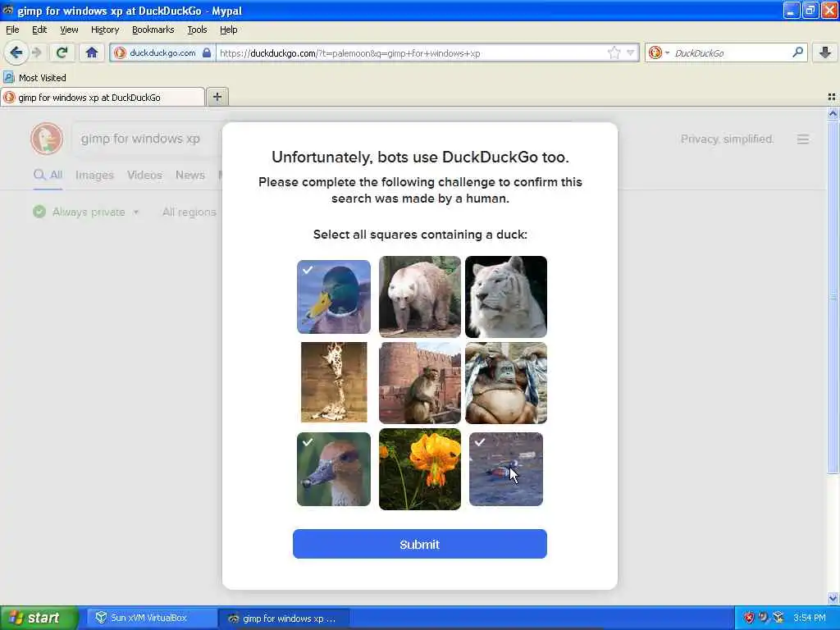Click the page search box with gimp query
The width and height of the screenshot is (840, 630).
pos(148,139)
